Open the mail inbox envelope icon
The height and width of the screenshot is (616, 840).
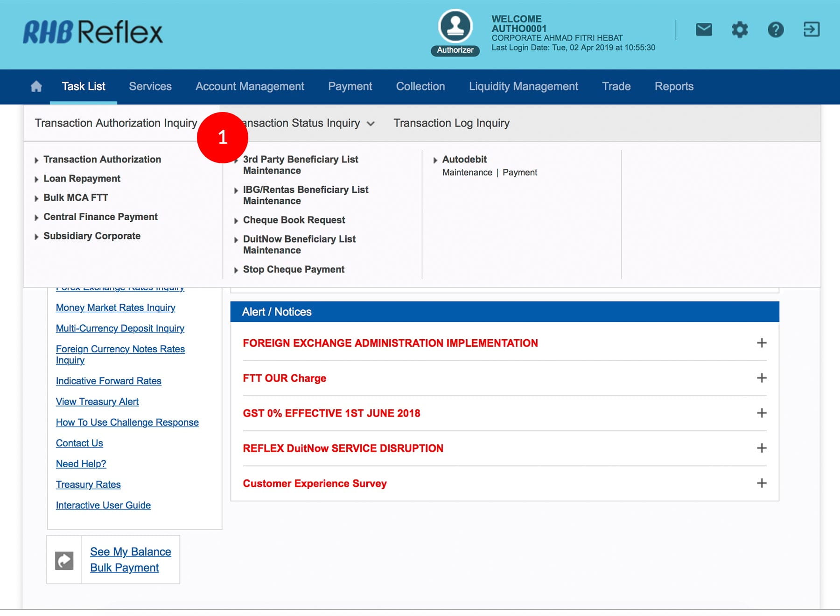704,30
